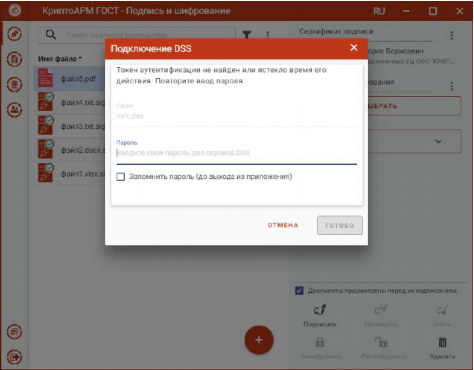Open the signing and encryption sidebar icon
Viewport: 474px width, 370px height.
tap(14, 34)
